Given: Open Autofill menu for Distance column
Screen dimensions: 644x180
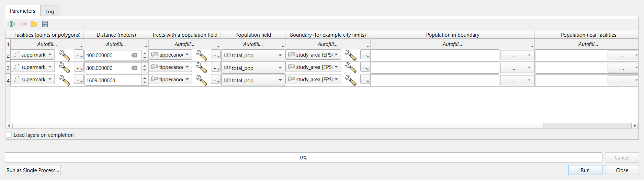Looking at the screenshot, I should pyautogui.click(x=116, y=44).
